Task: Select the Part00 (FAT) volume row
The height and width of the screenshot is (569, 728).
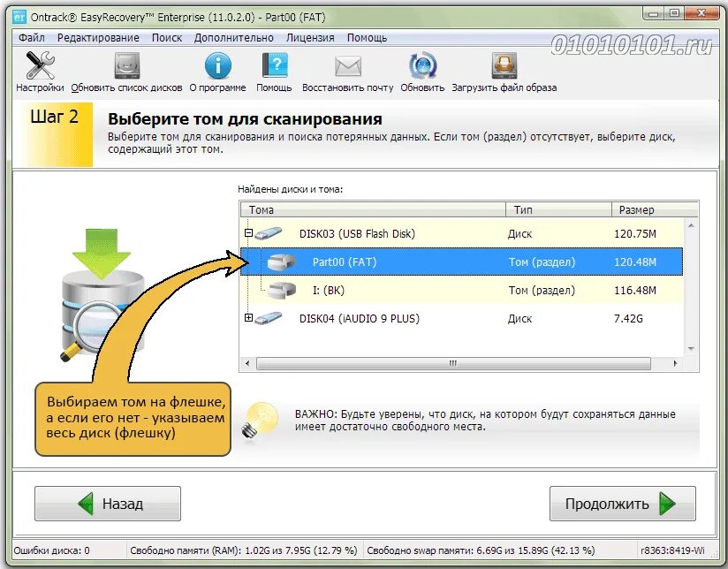Action: point(461,262)
